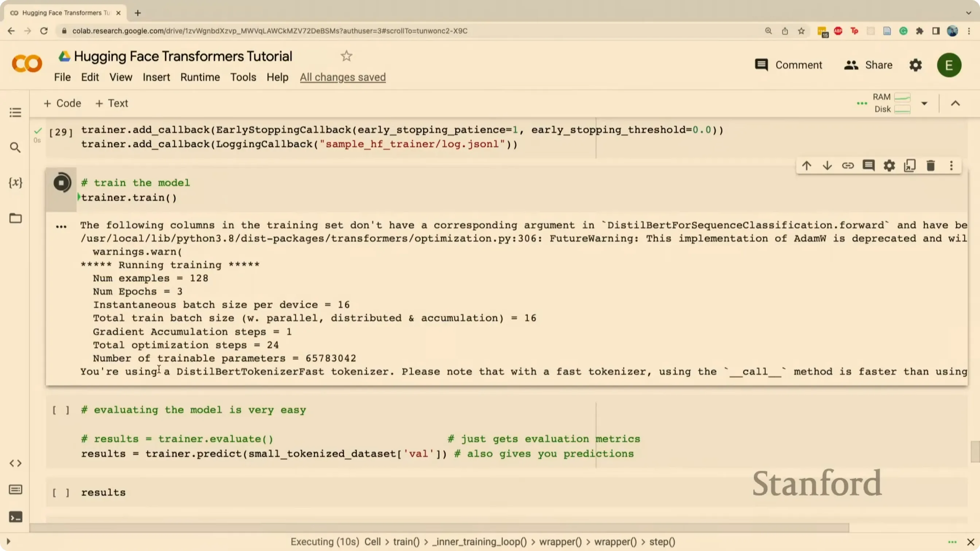Open the Runtime menu
Image resolution: width=980 pixels, height=551 pixels.
coord(200,77)
